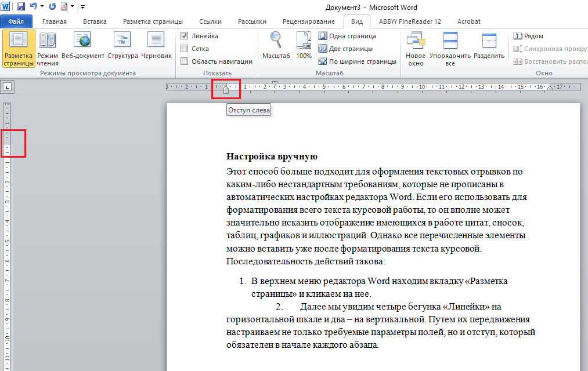Enable Область навигации checkbox
The height and width of the screenshot is (371, 588).
click(x=184, y=61)
